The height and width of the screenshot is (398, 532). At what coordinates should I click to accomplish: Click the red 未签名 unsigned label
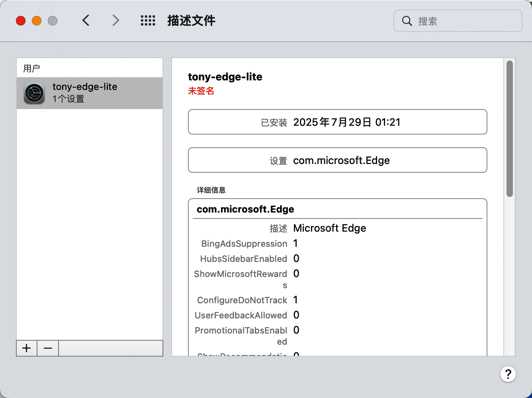click(x=201, y=91)
